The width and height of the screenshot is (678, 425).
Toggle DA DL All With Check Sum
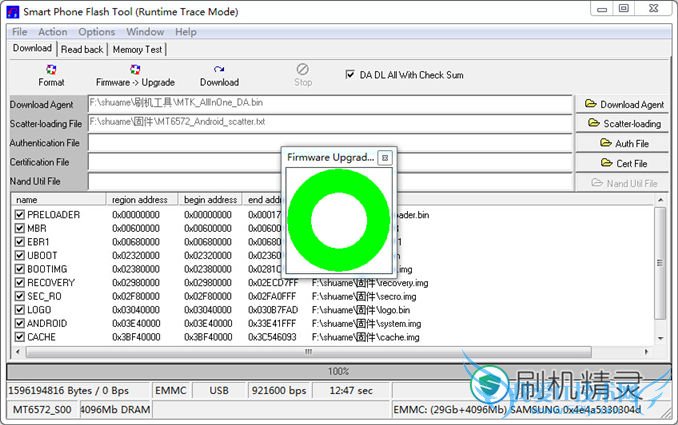[x=350, y=74]
